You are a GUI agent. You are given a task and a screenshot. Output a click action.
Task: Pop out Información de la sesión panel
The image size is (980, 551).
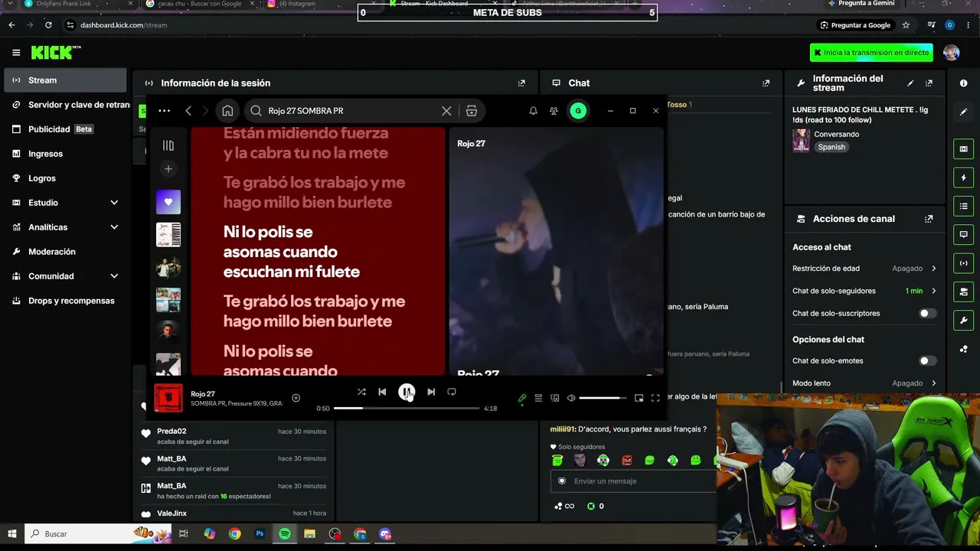pyautogui.click(x=521, y=83)
